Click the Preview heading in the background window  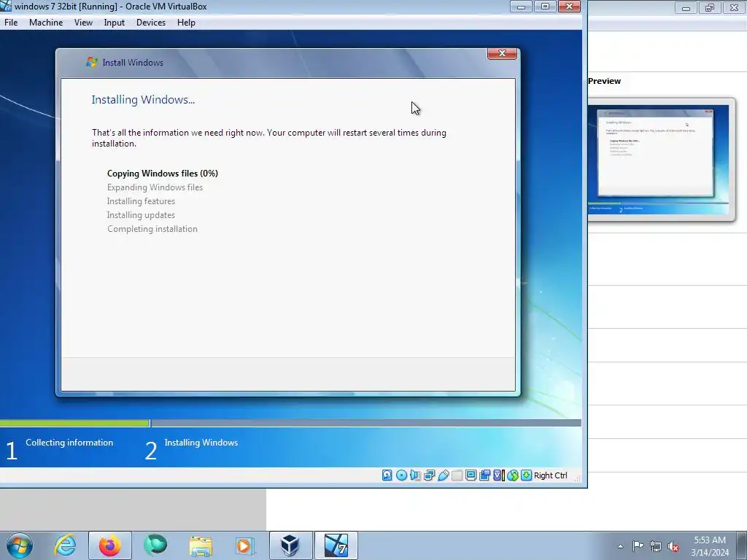[604, 81]
